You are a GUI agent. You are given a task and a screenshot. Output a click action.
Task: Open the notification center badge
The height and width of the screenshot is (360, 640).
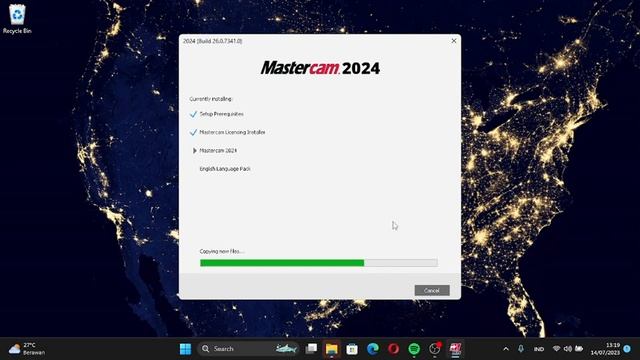tap(627, 349)
